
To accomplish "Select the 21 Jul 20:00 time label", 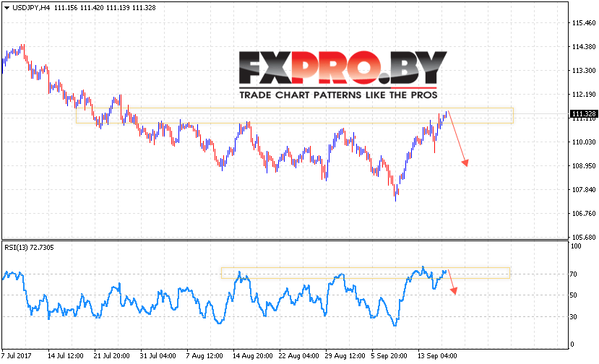I will (x=111, y=356).
